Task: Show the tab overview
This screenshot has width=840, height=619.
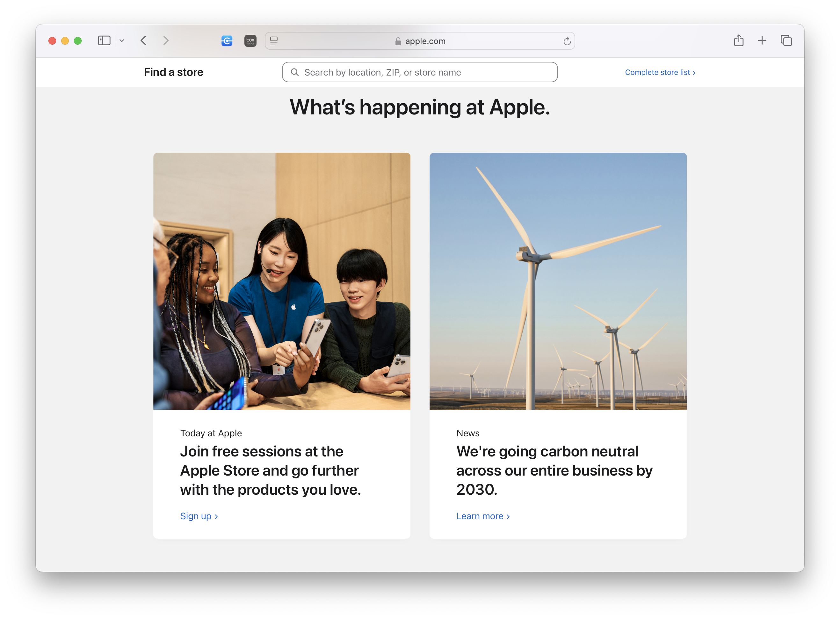Action: pos(786,40)
